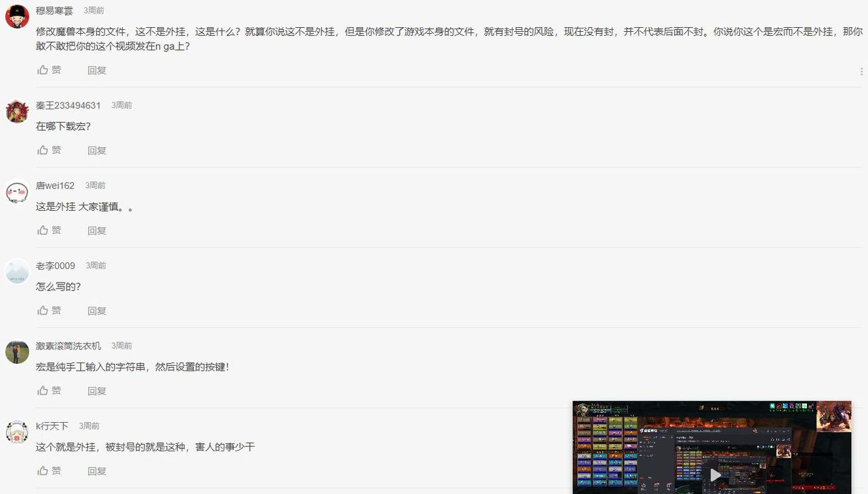View 唐wei162's avatar
The image size is (868, 494).
[x=16, y=192]
